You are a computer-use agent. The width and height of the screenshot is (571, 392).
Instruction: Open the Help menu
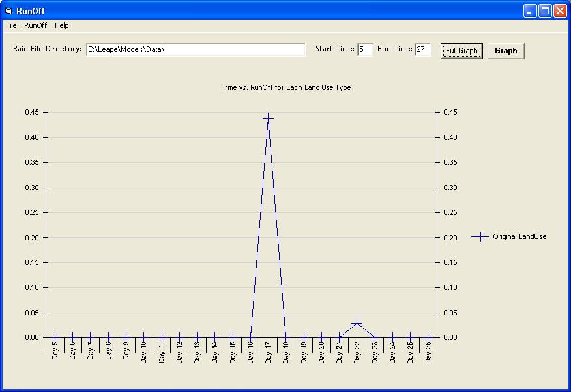point(61,25)
